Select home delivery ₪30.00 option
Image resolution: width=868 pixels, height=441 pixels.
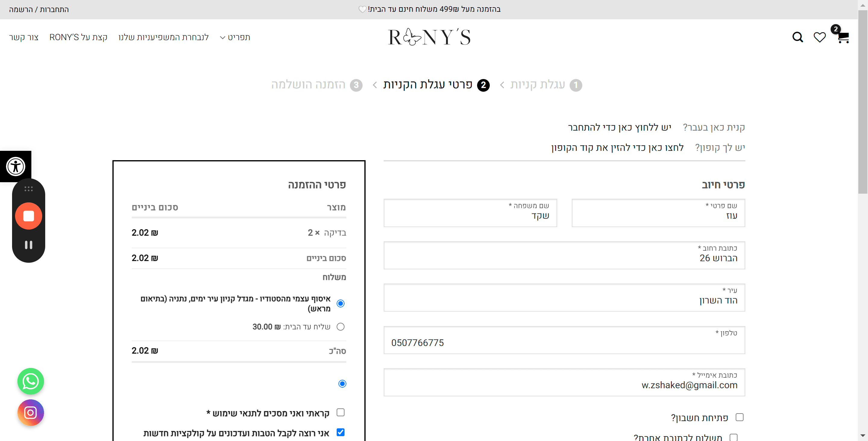pos(341,326)
